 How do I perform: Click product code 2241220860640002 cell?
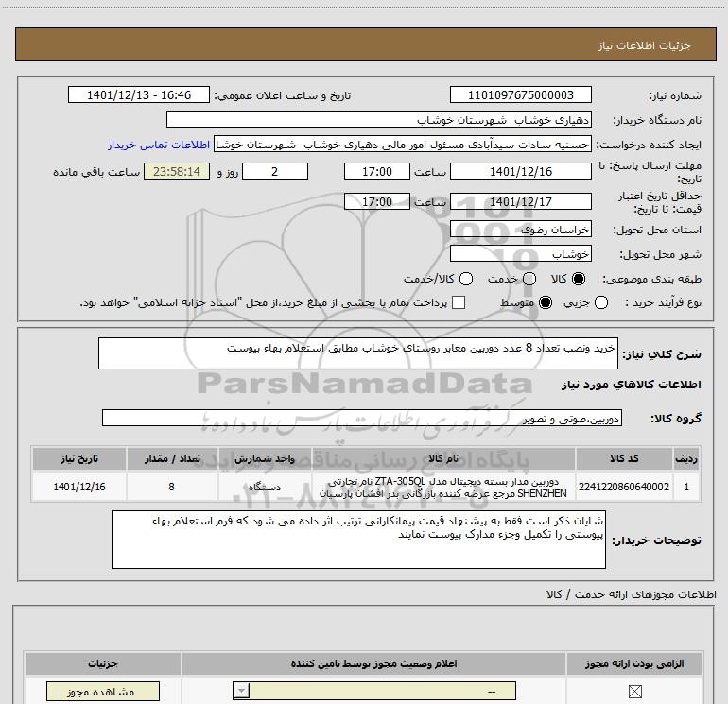[624, 487]
